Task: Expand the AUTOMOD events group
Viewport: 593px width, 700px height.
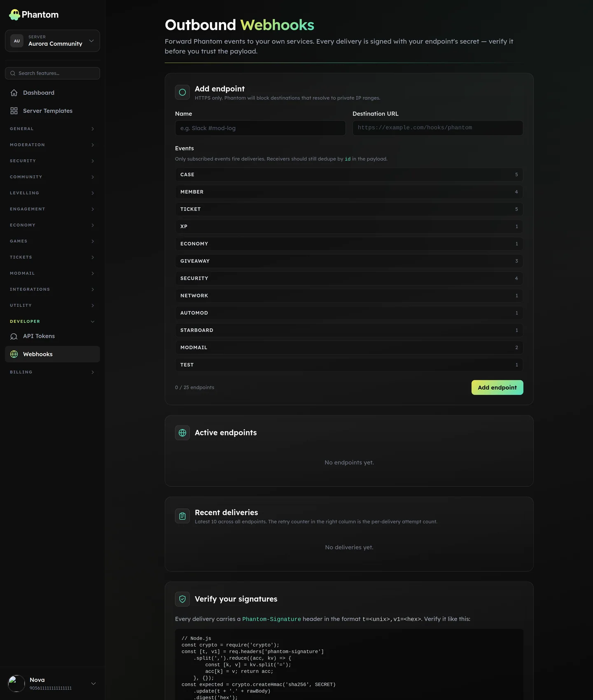Action: (x=349, y=313)
